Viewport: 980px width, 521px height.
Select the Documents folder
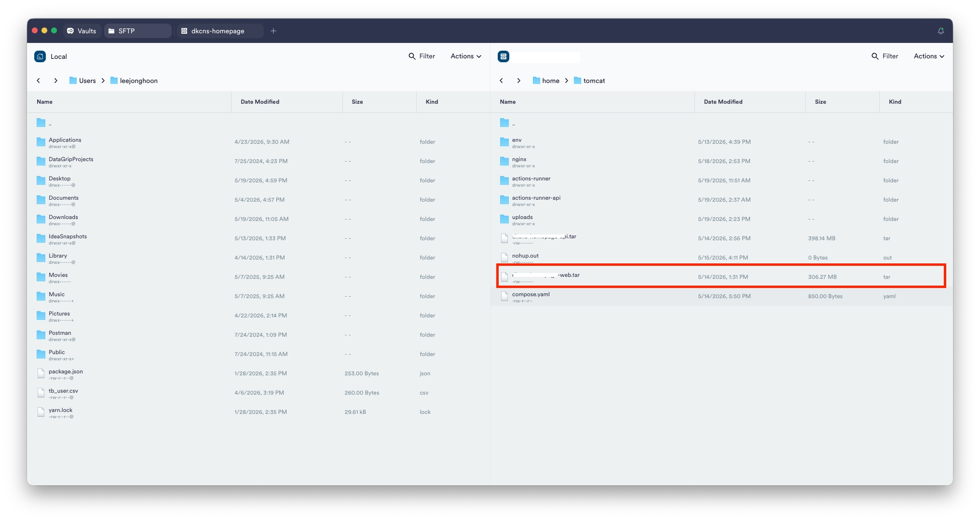pyautogui.click(x=259, y=200)
